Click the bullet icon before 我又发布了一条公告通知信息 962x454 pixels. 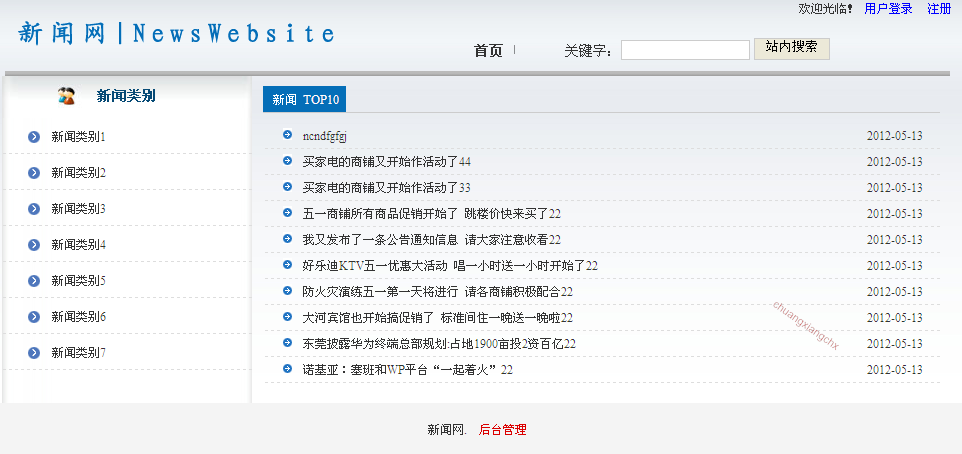click(x=287, y=238)
